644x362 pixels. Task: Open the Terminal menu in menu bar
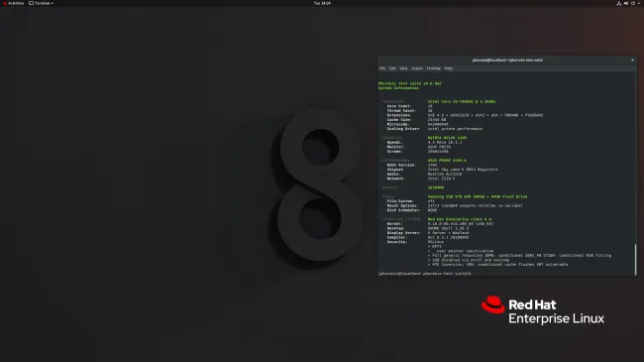tap(433, 68)
